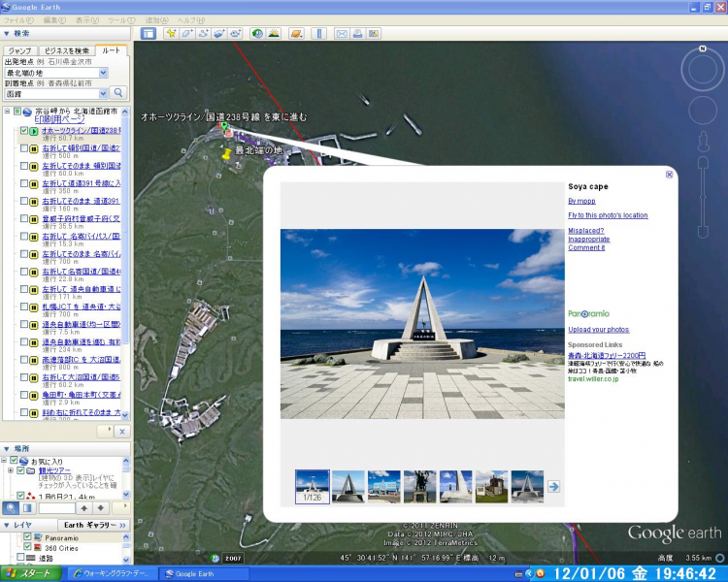Uncheck the Panoramio layer checkbox

point(27,537)
